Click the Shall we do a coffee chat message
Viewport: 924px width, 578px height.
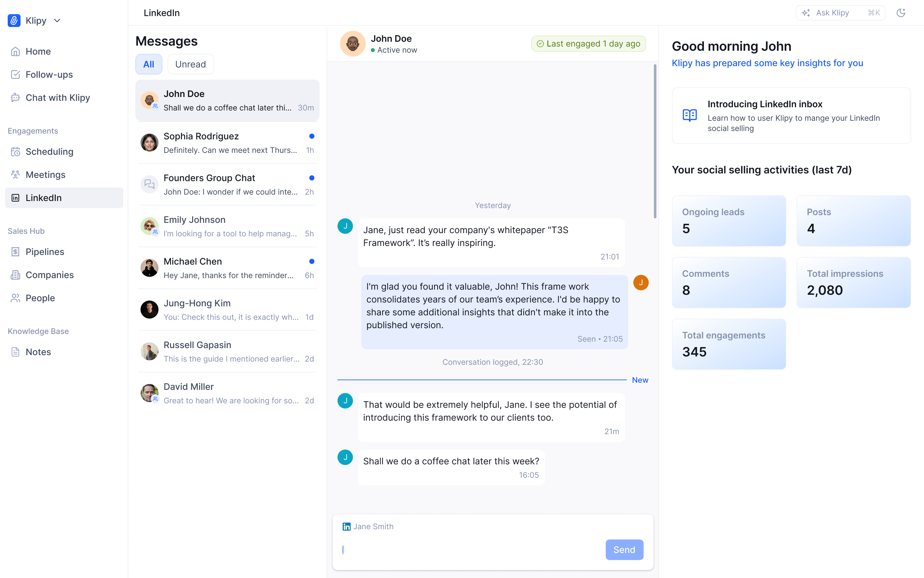point(451,468)
